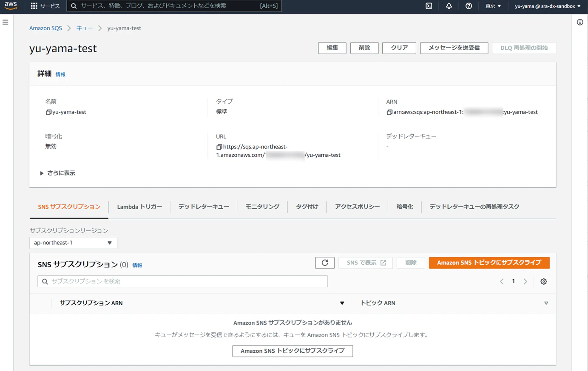Switch to the Lambda トリガー tab

[139, 207]
